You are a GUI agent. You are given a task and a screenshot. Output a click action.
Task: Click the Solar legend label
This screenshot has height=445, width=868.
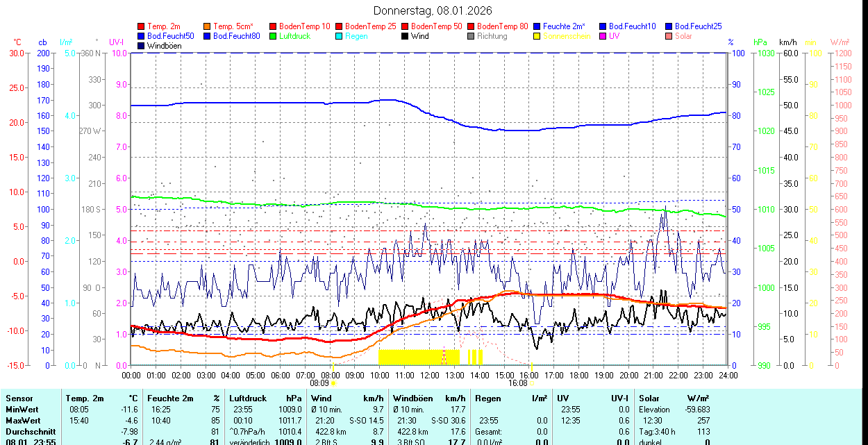click(x=683, y=36)
